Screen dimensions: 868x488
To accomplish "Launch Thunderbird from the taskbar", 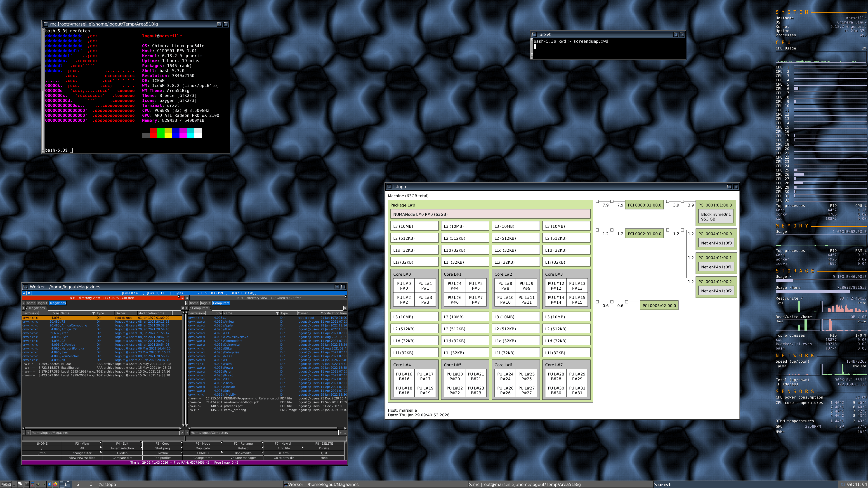I will (50, 484).
